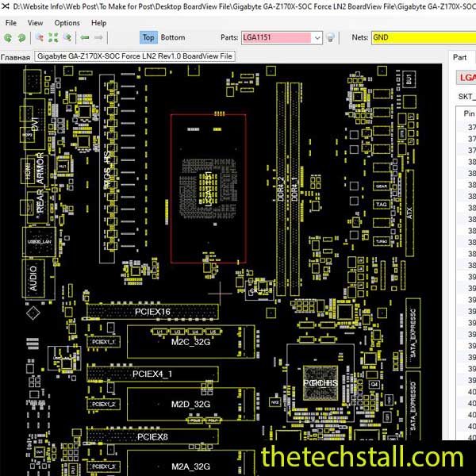476x476 pixels.
Task: Click the PCH chipset component
Action: (321, 383)
